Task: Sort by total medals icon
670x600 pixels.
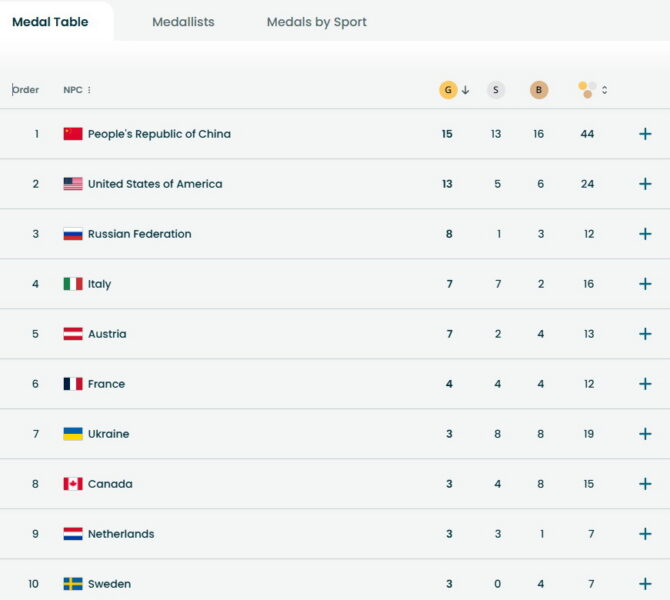Action: coord(588,90)
